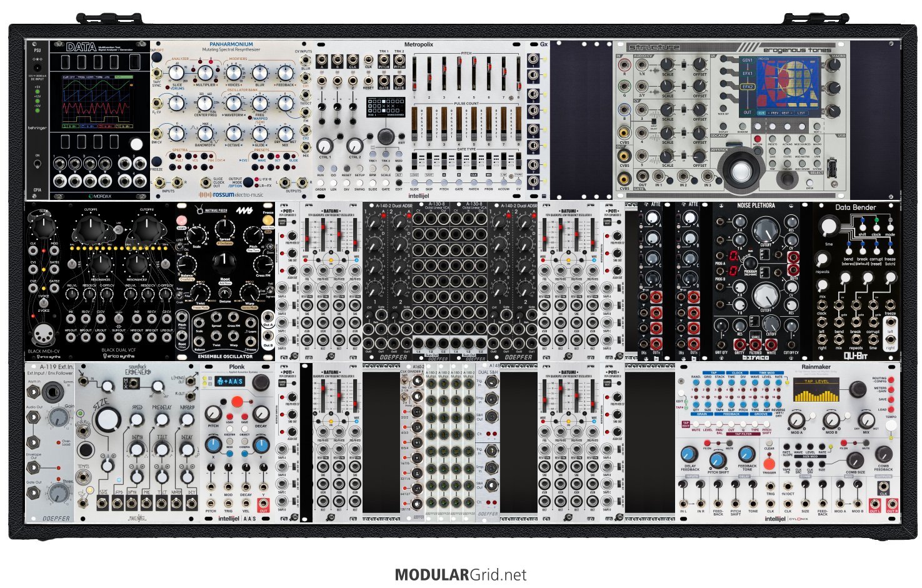Click the Metropolix CTRL 1 knob
The image size is (922, 588).
point(324,146)
